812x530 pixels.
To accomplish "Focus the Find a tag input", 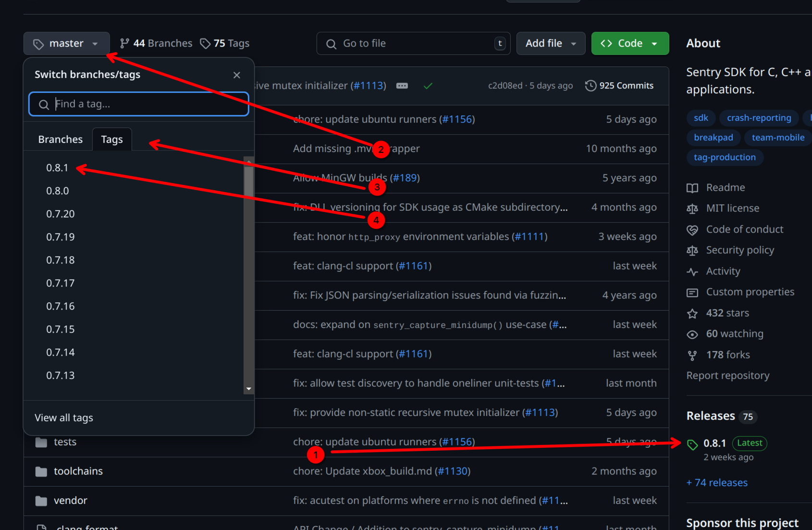I will (x=144, y=104).
